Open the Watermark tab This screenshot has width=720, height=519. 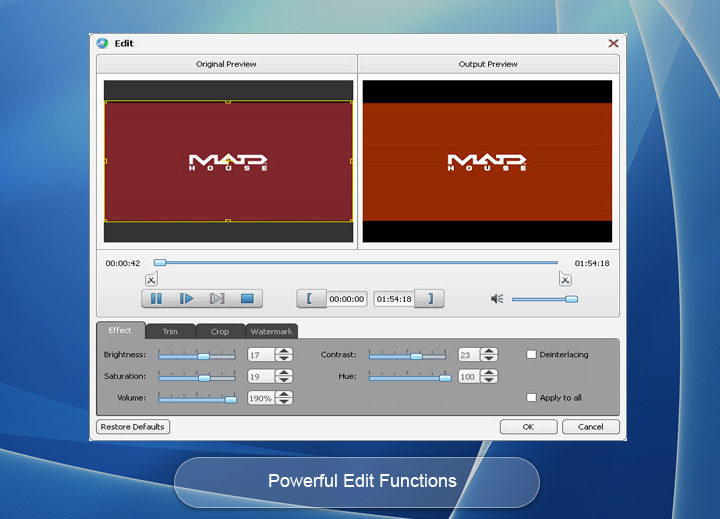271,331
